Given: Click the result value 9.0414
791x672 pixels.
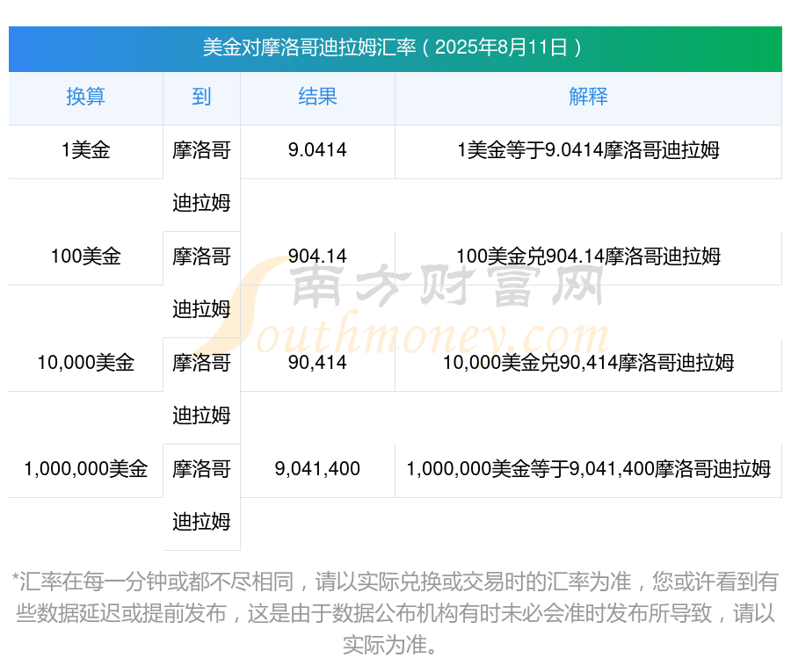Looking at the screenshot, I should [317, 150].
